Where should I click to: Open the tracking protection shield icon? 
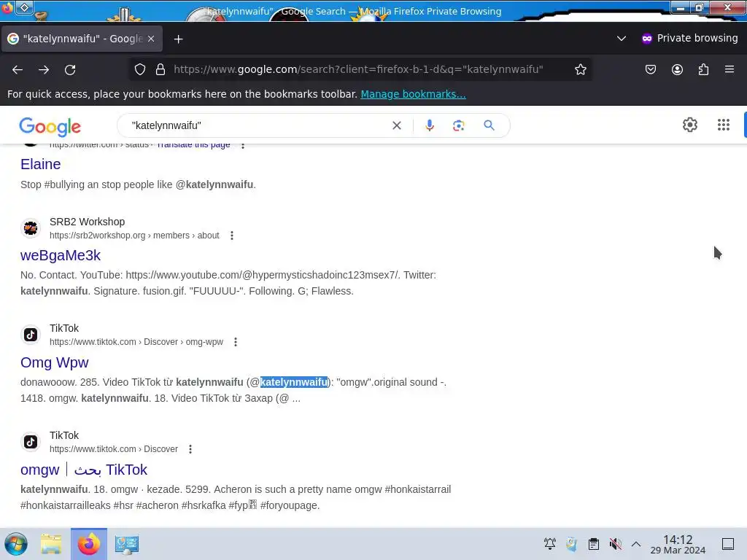(x=139, y=69)
